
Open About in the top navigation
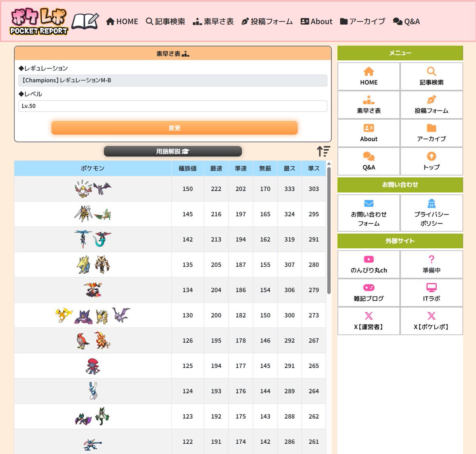317,21
